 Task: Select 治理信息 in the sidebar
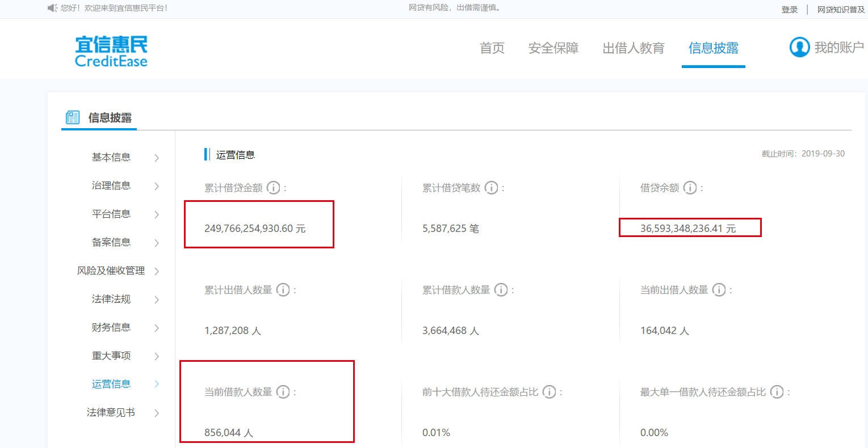111,185
